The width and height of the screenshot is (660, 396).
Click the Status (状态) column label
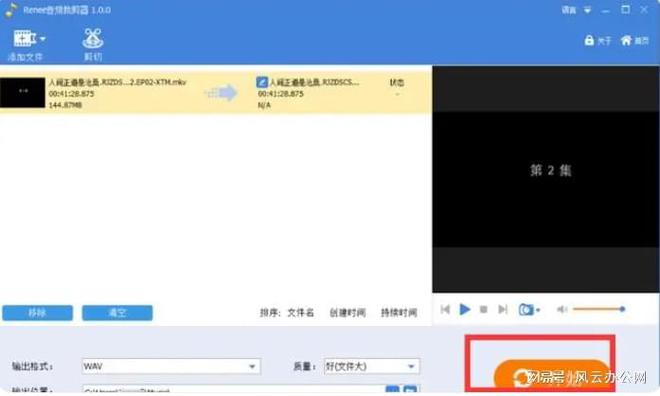tap(397, 82)
